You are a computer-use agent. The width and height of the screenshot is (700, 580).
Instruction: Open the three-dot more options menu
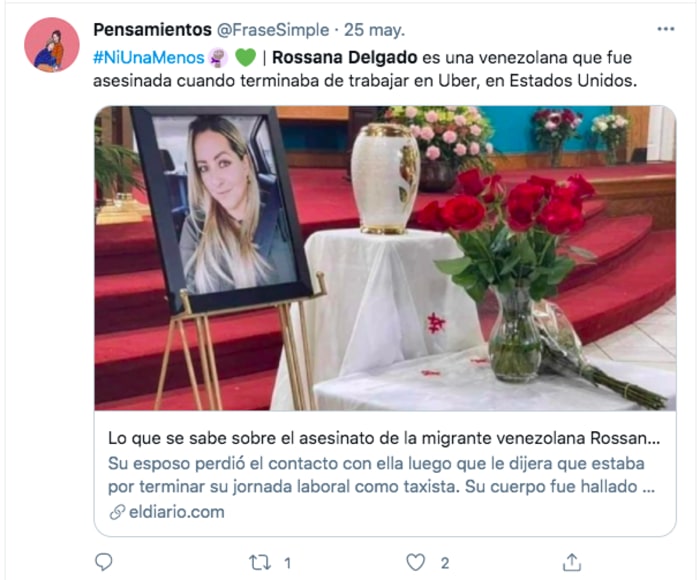666,29
